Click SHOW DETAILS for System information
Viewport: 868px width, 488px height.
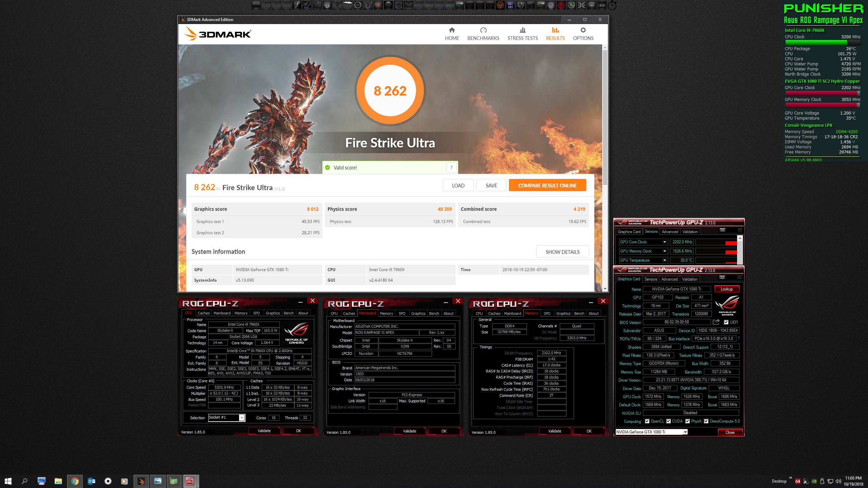click(x=563, y=252)
